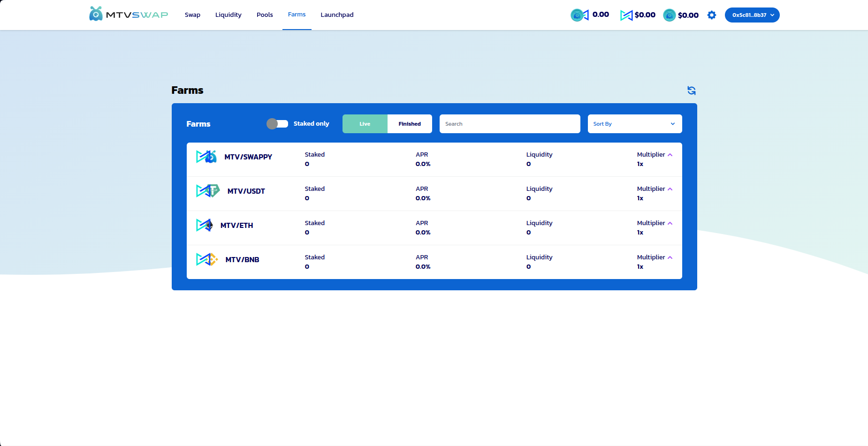868x446 pixels.
Task: Collapse the MTV/SWAPPY row chevron
Action: [670, 155]
